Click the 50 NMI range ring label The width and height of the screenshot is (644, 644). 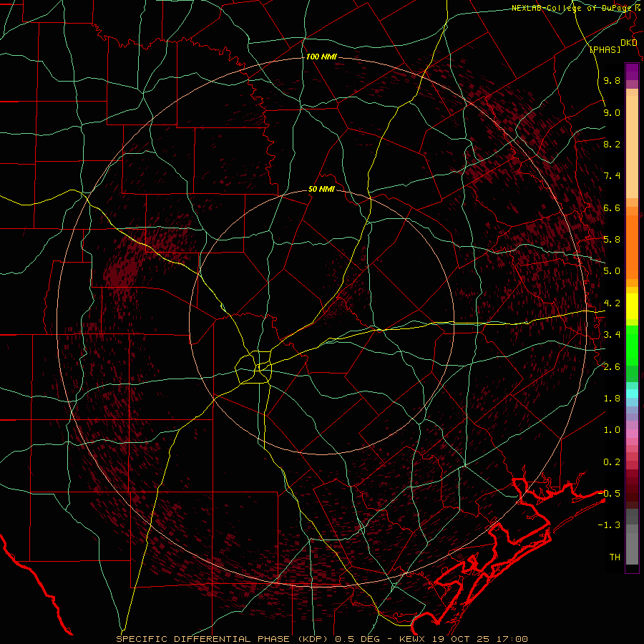pyautogui.click(x=321, y=190)
